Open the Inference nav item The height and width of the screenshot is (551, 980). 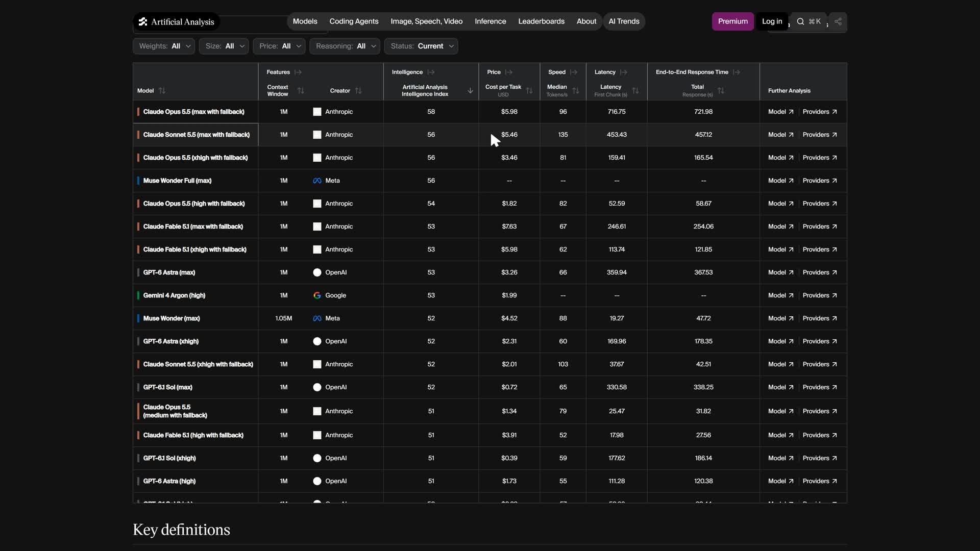tap(490, 21)
